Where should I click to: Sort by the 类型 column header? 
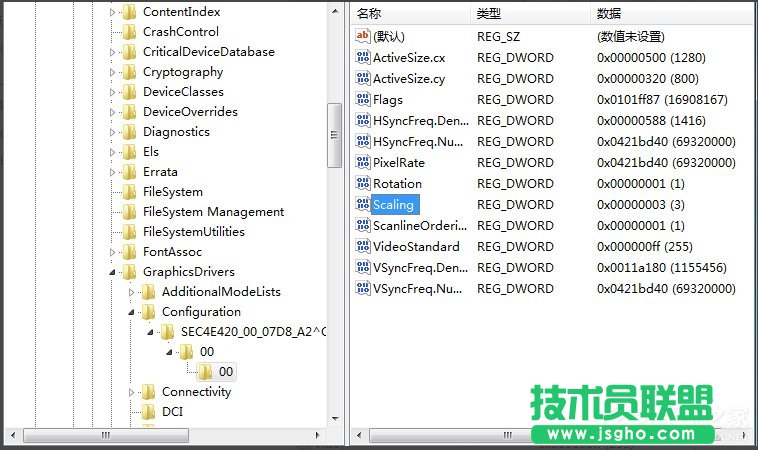[530, 14]
